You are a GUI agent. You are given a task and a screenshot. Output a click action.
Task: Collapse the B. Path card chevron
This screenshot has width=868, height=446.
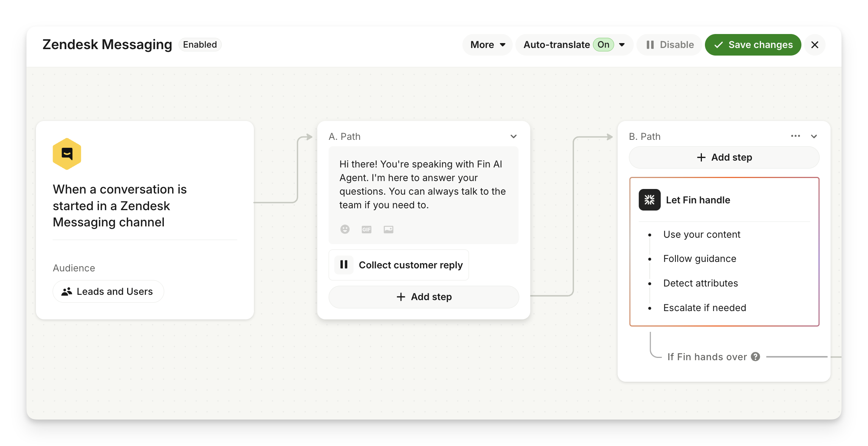(x=814, y=136)
